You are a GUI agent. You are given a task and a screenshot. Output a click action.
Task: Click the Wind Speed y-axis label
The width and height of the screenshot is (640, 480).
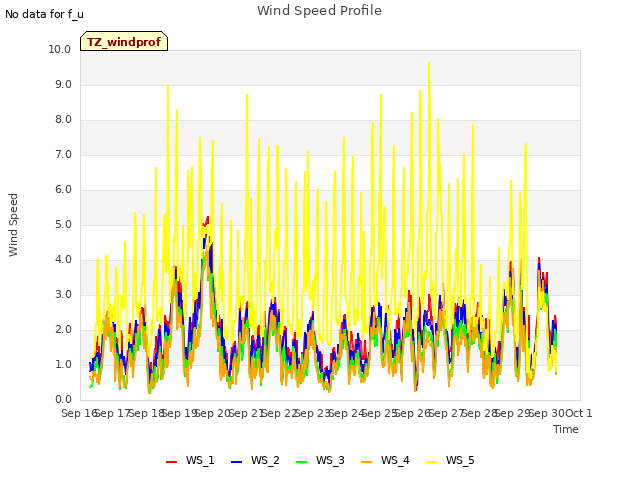(x=13, y=225)
